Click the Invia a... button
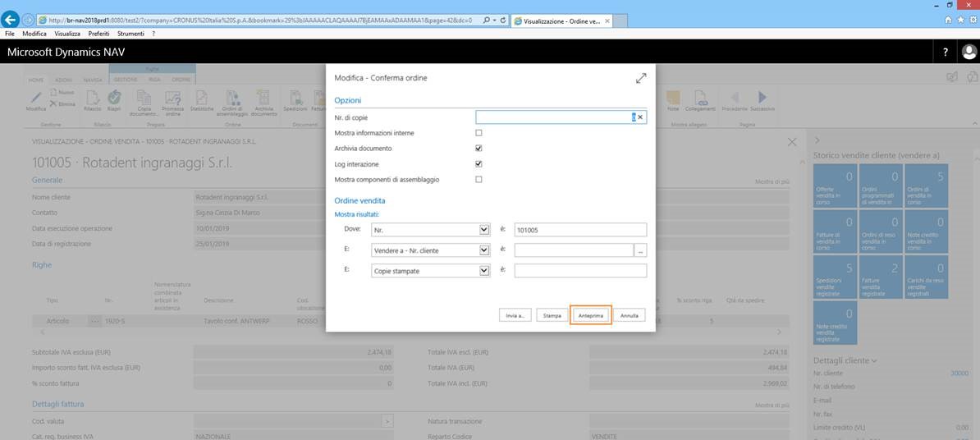 click(515, 316)
